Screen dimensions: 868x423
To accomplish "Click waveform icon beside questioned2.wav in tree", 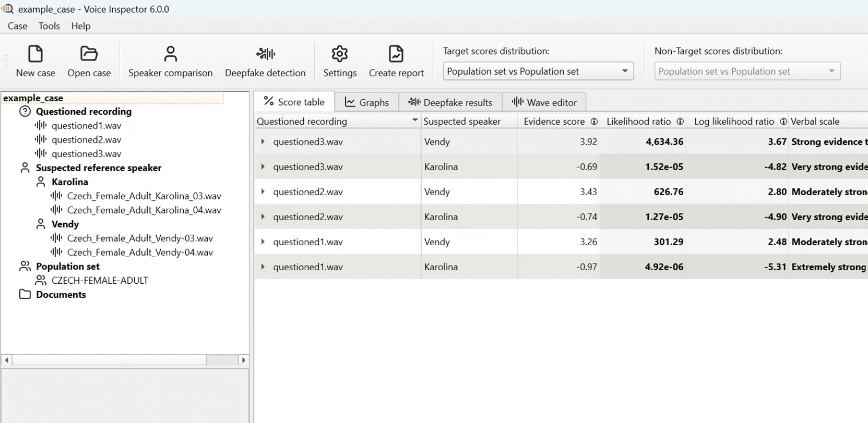I will click(x=41, y=139).
